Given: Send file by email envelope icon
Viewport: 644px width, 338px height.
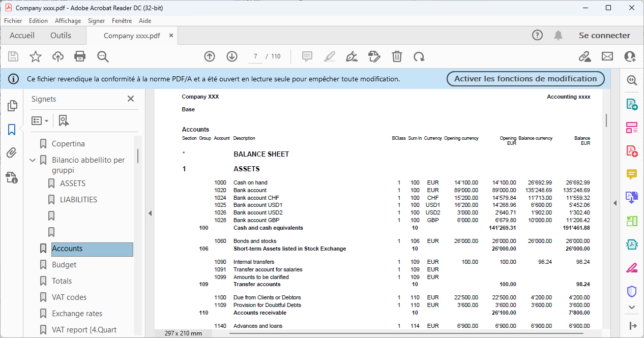Looking at the screenshot, I should (607, 56).
